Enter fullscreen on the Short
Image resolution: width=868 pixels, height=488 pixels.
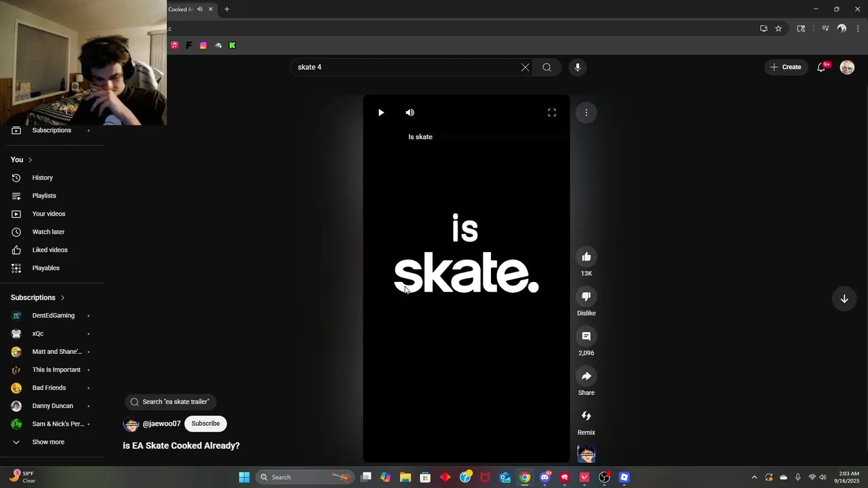point(552,113)
